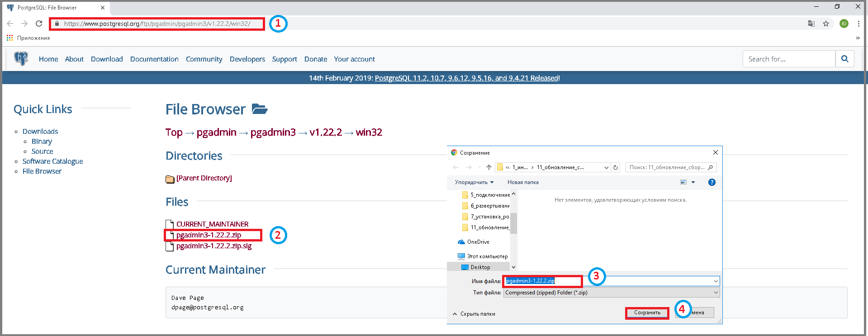Open the Home nav item
Image resolution: width=868 pixels, height=336 pixels.
[x=48, y=59]
